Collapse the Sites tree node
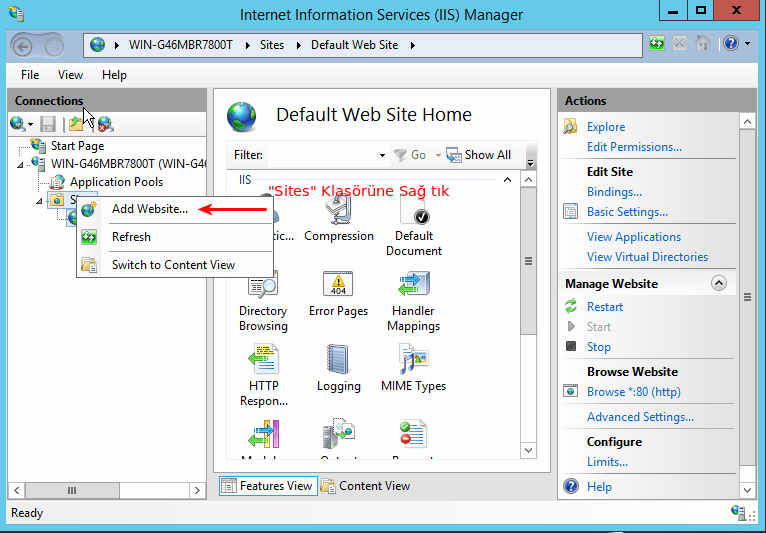766x533 pixels. coord(39,201)
